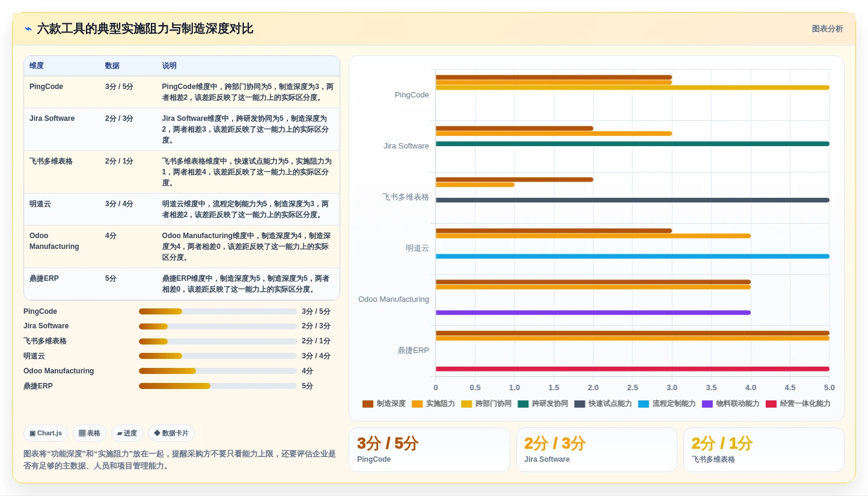This screenshot has height=496, width=868.
Task: Click the PingCode y-axis label in chart
Action: tap(412, 95)
